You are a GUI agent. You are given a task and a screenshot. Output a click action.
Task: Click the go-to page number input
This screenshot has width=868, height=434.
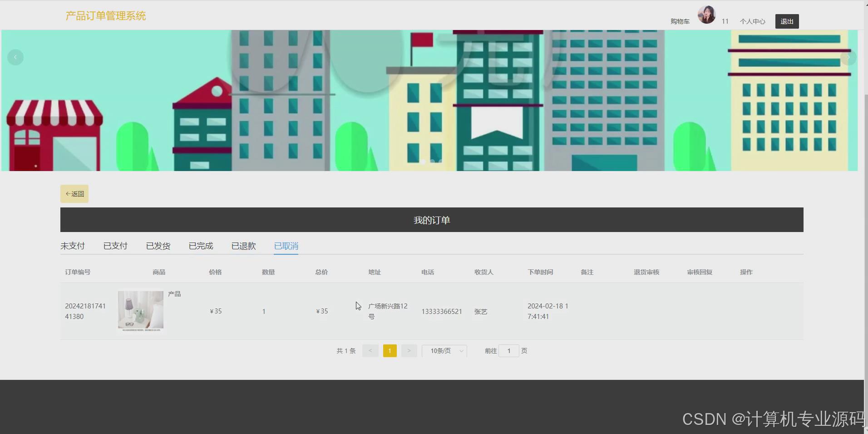tap(509, 350)
